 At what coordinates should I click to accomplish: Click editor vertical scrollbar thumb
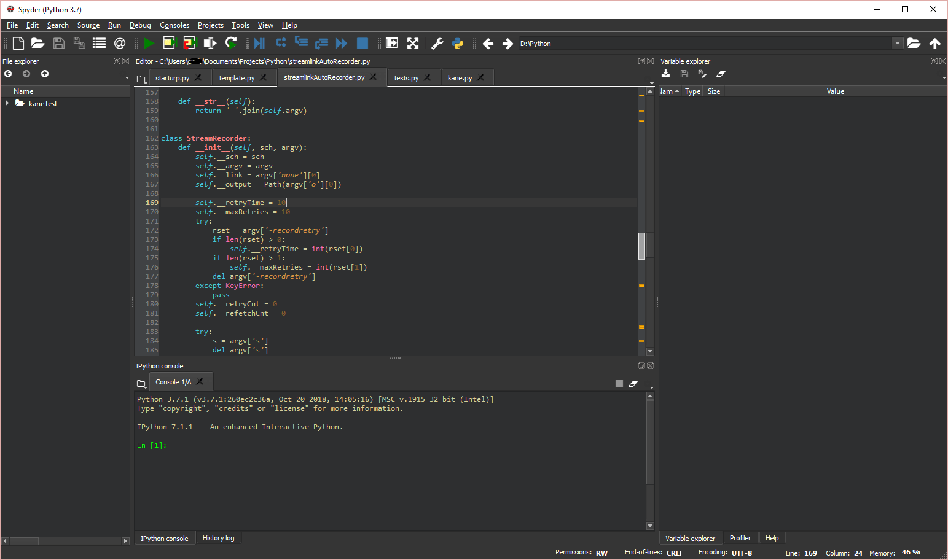pyautogui.click(x=641, y=246)
